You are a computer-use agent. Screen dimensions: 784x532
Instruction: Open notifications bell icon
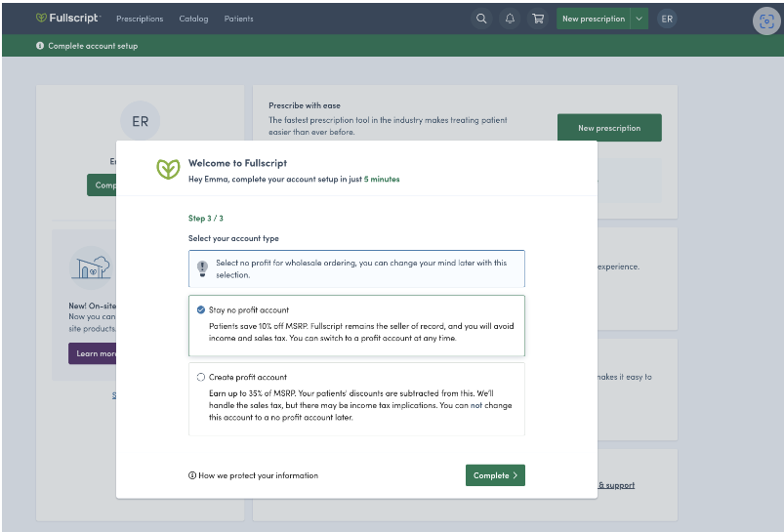click(510, 19)
